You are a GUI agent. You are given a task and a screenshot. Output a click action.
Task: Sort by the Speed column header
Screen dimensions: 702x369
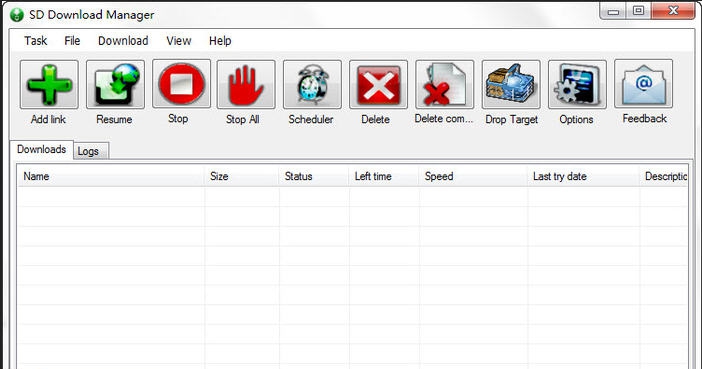coord(473,176)
